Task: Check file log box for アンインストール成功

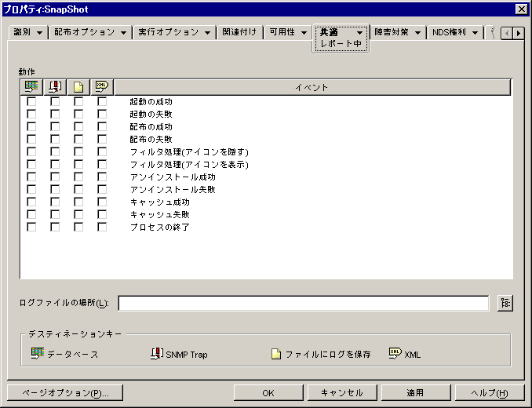Action: [78, 177]
